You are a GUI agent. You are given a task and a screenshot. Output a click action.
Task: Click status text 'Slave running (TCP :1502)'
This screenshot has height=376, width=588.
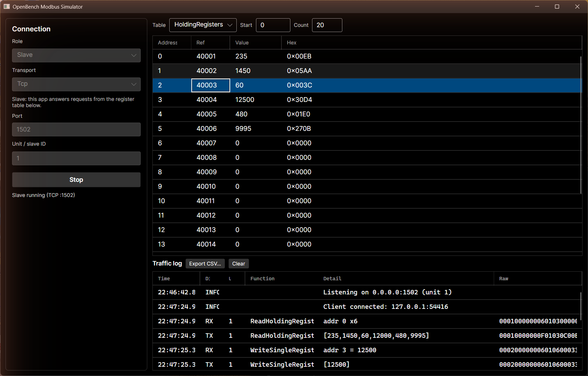point(43,195)
